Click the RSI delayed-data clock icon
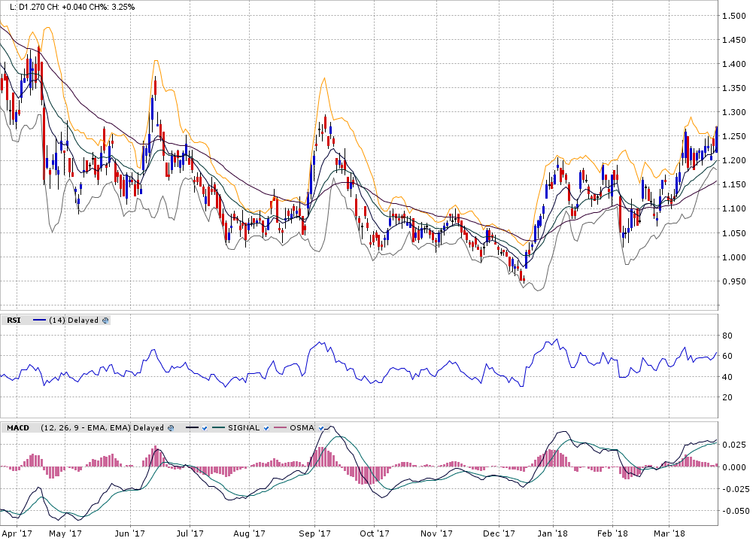The width and height of the screenshot is (756, 544). 105,320
